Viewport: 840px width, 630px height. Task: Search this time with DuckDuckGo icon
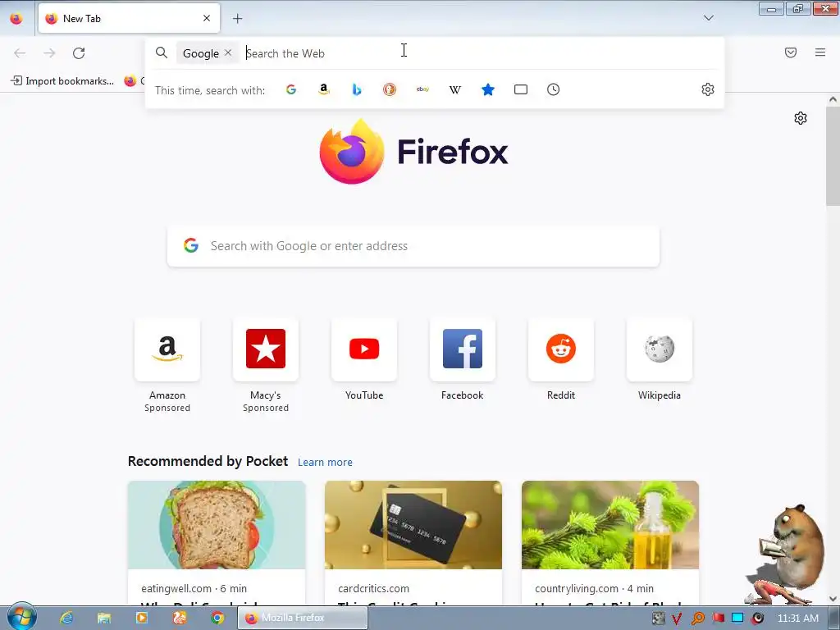tap(390, 89)
